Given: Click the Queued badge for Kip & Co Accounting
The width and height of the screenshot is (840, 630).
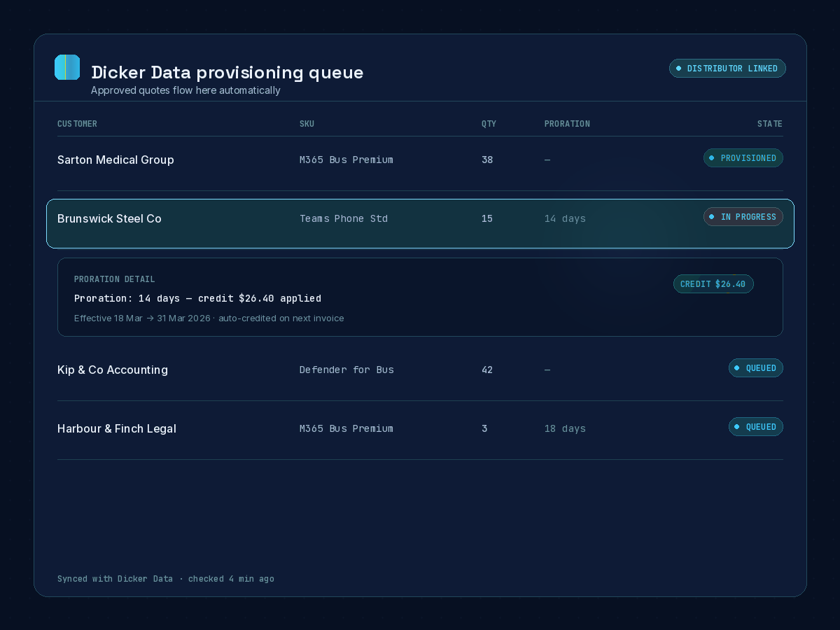Looking at the screenshot, I should [755, 368].
